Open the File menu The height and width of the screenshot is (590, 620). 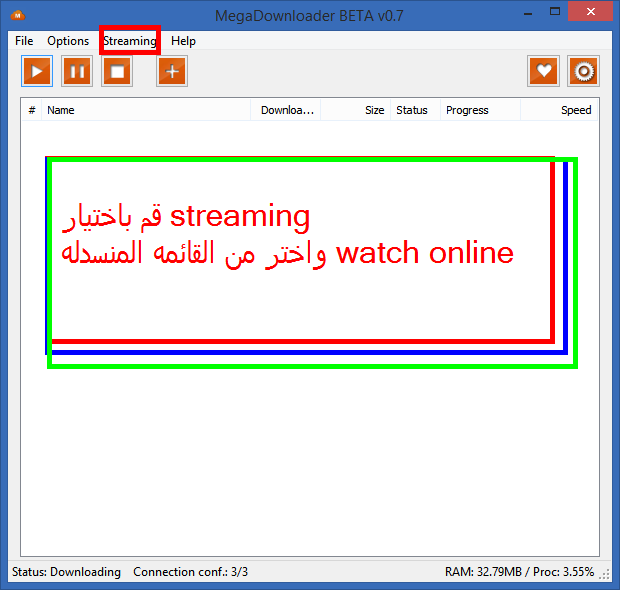pyautogui.click(x=24, y=41)
